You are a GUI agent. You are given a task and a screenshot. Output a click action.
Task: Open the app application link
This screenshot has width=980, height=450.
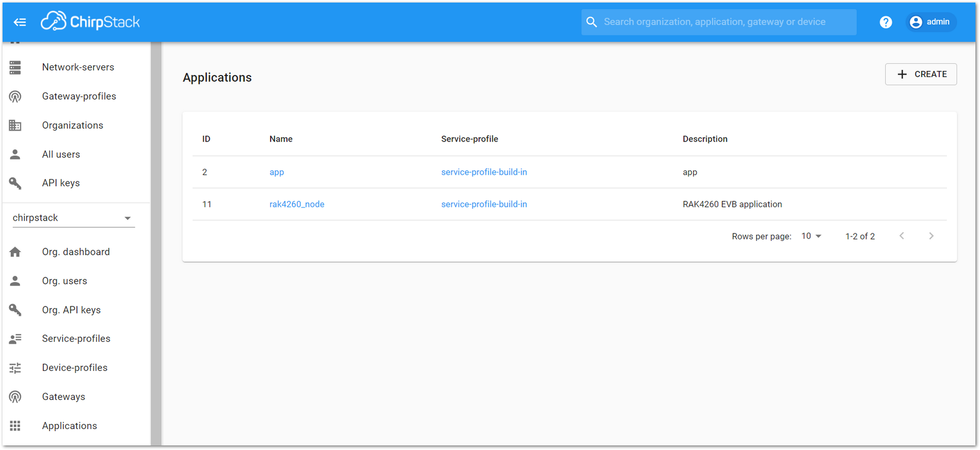(277, 172)
